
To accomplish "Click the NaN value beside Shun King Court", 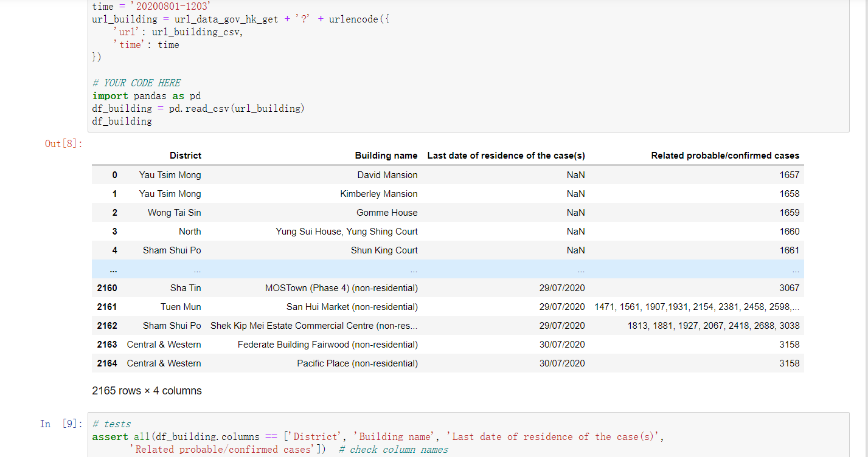I will click(575, 250).
